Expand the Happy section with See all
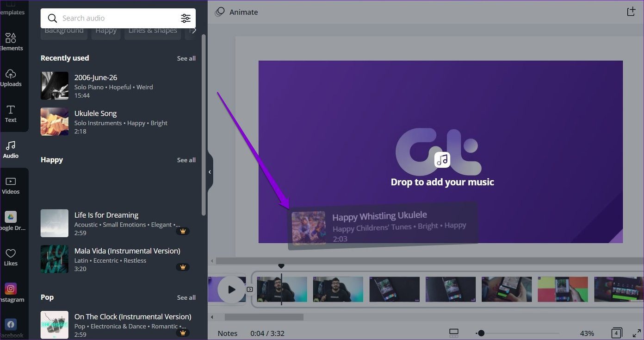This screenshot has width=644, height=340. coord(186,160)
